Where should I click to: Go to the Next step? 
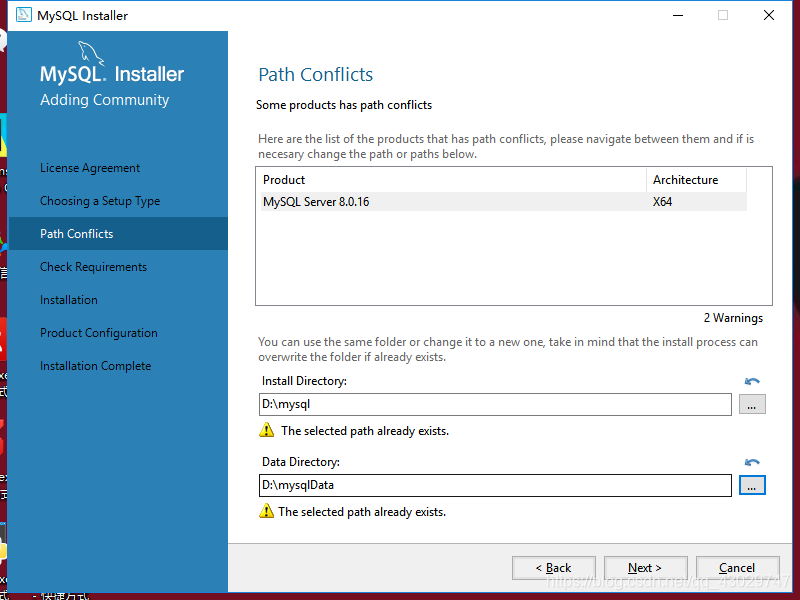[x=645, y=568]
